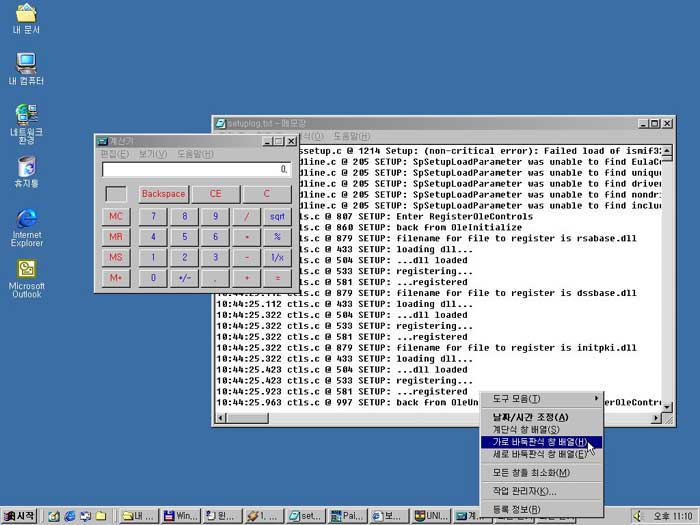Screen dimensions: 700x525
Task: Open 등록 정보(R) from context menu
Action: pyautogui.click(x=542, y=509)
